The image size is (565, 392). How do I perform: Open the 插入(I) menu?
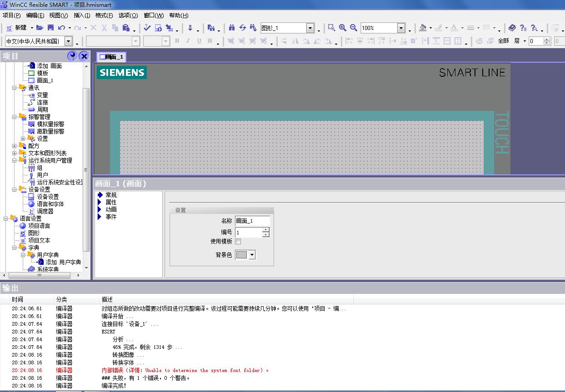point(82,15)
